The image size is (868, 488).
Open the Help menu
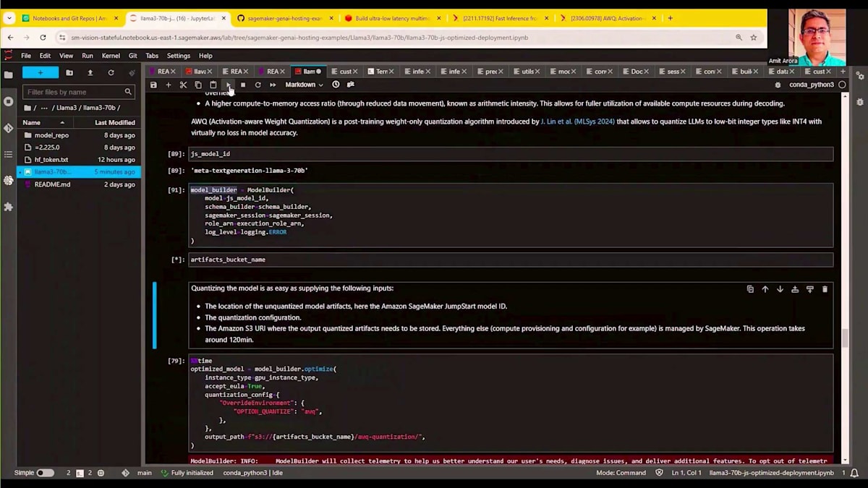pos(205,56)
